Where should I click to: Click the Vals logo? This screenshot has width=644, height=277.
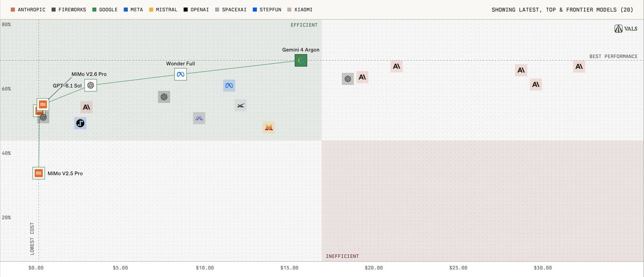pyautogui.click(x=626, y=29)
